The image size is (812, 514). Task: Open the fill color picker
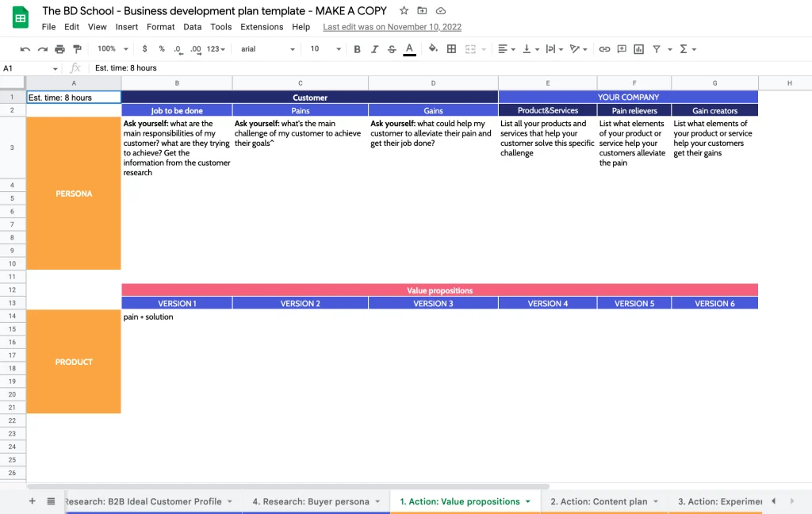(x=432, y=48)
